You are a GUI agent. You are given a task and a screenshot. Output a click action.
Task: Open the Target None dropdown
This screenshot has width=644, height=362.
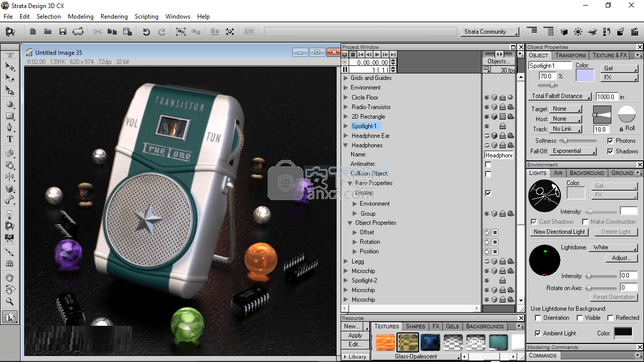point(566,109)
